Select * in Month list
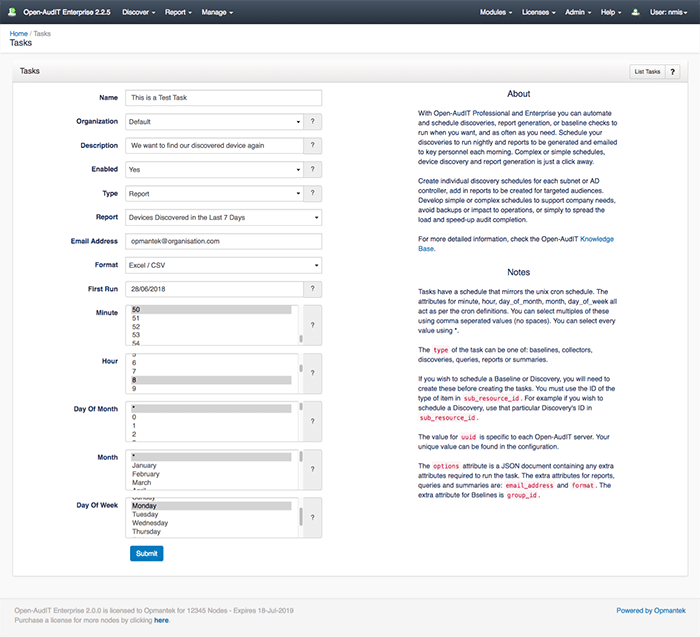 click(x=211, y=457)
